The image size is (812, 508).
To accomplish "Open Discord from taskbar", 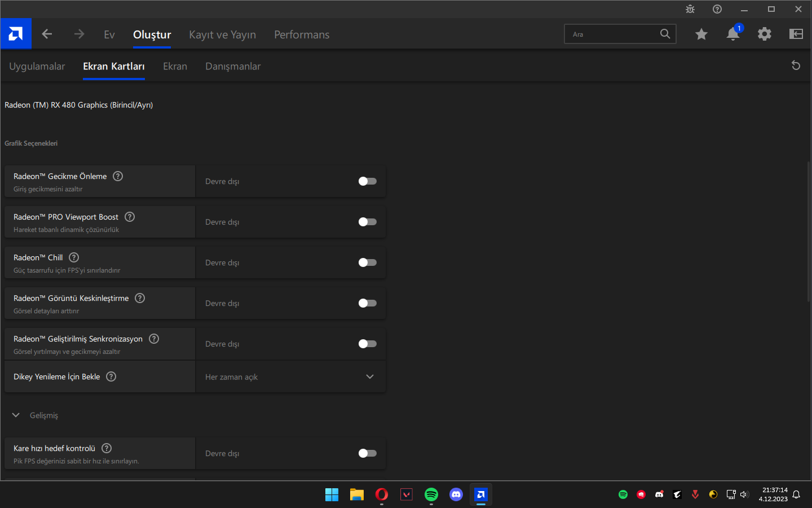I will [x=456, y=494].
